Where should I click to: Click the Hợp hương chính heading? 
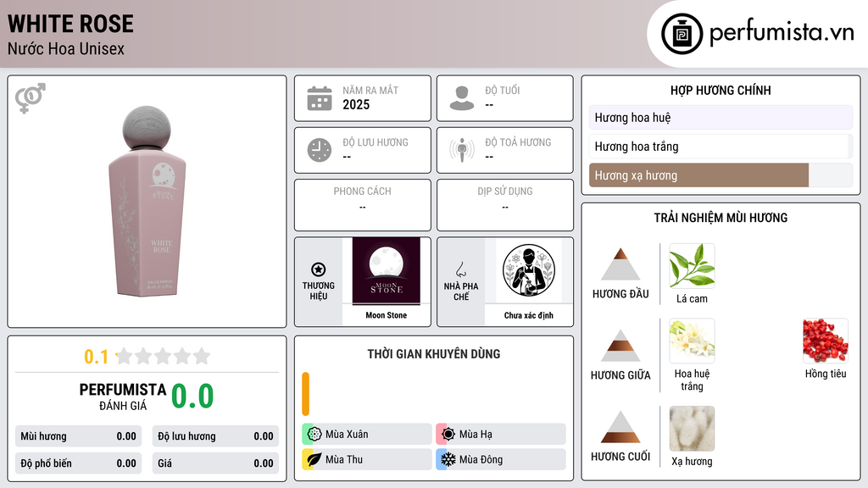(x=721, y=90)
